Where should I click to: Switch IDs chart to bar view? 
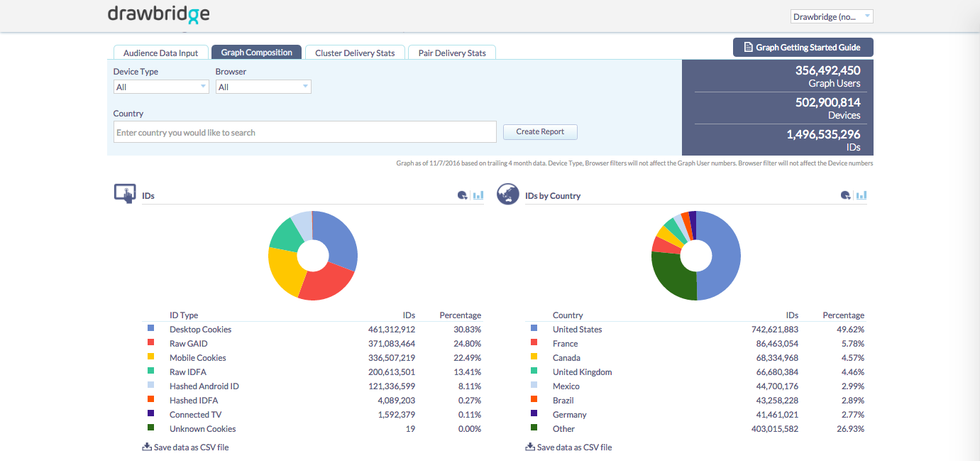tap(478, 195)
